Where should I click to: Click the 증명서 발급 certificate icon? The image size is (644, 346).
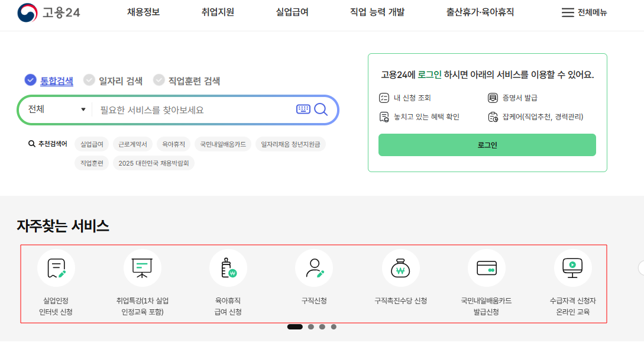(x=493, y=98)
